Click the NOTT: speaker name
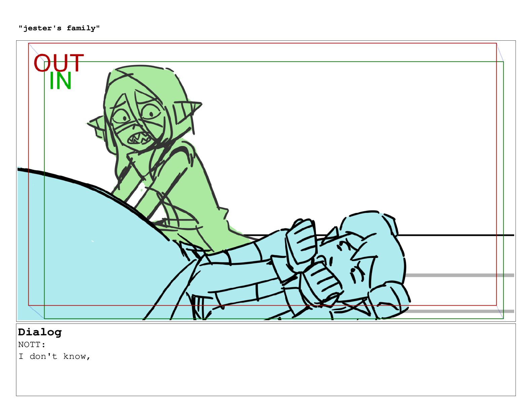Screen dimensions: 532x412 [x=32, y=345]
